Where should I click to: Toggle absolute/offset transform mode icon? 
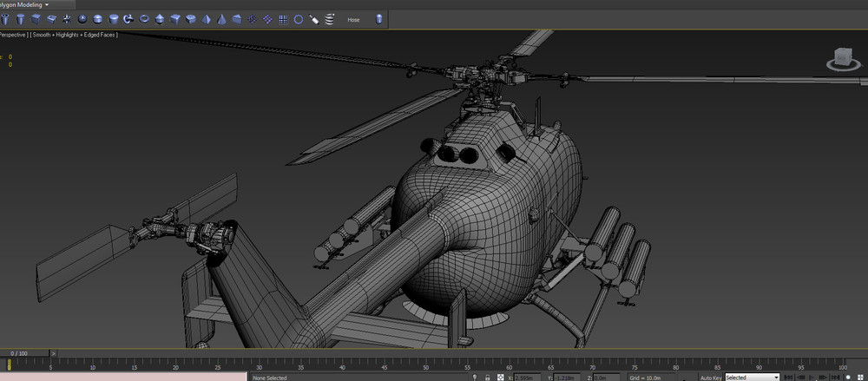(501, 378)
